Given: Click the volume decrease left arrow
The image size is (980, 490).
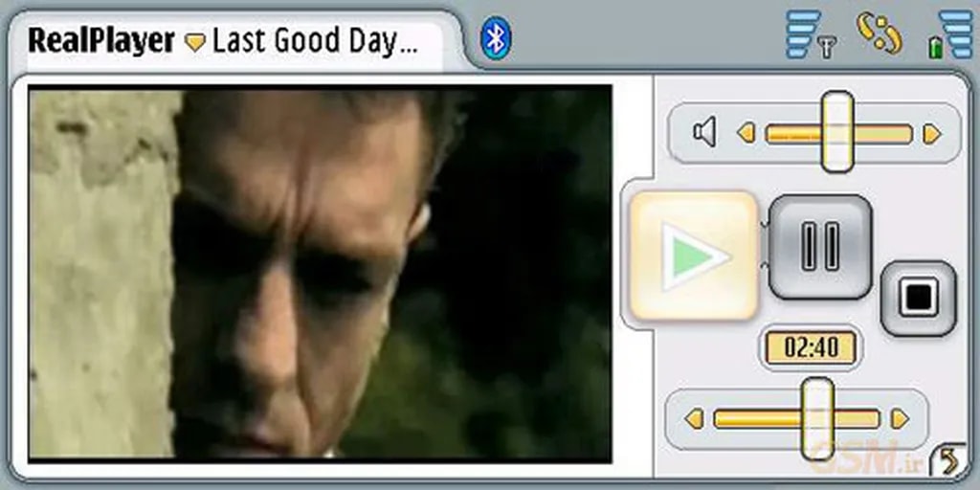Looking at the screenshot, I should [x=746, y=134].
